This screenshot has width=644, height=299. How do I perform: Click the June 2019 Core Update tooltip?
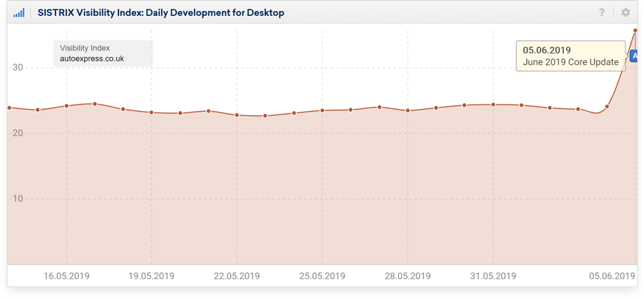570,56
